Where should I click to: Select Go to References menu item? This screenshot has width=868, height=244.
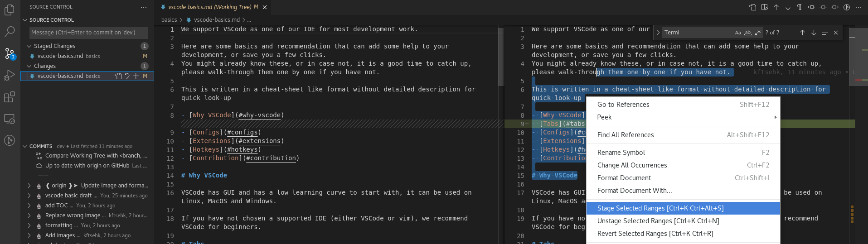click(683, 105)
